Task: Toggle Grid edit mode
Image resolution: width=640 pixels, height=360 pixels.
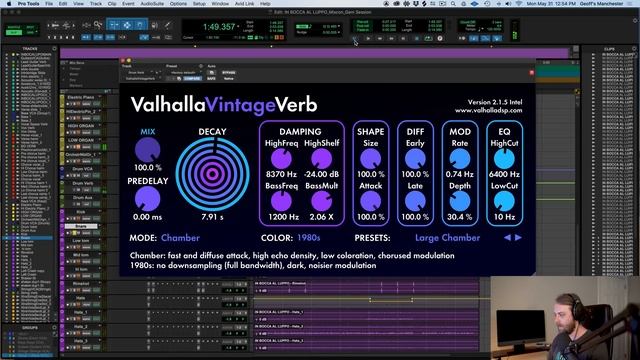Action: coord(30,32)
